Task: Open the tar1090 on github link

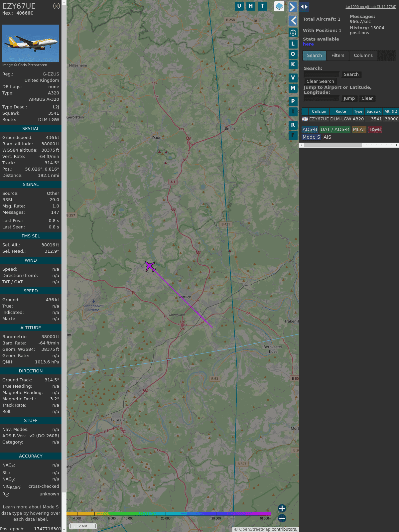Action: (x=371, y=7)
